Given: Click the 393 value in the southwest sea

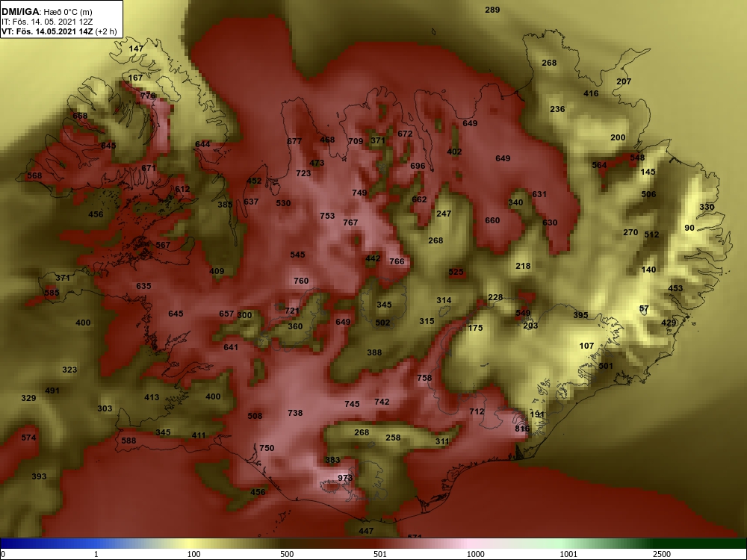Looking at the screenshot, I should 39,476.
